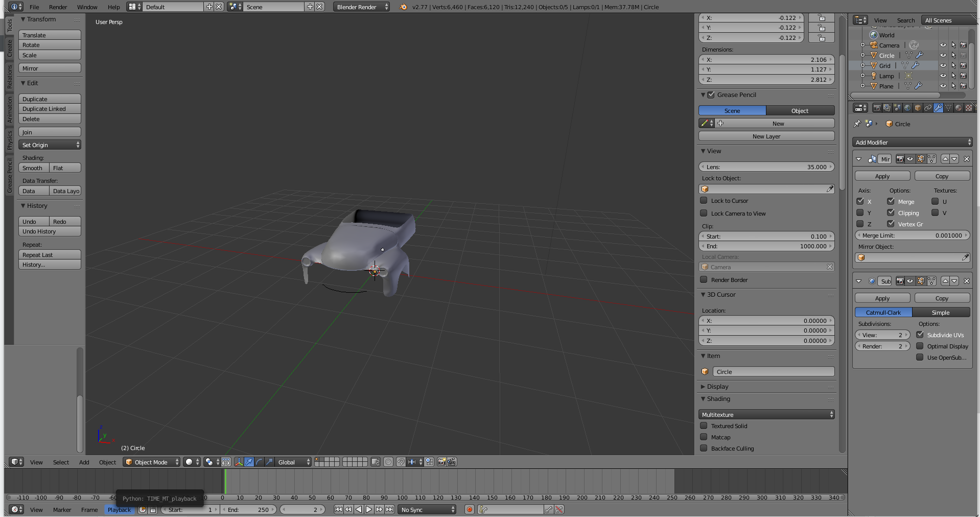Collapse the 3D Cursor panel
Viewport: 980px width, 517px height.
703,295
